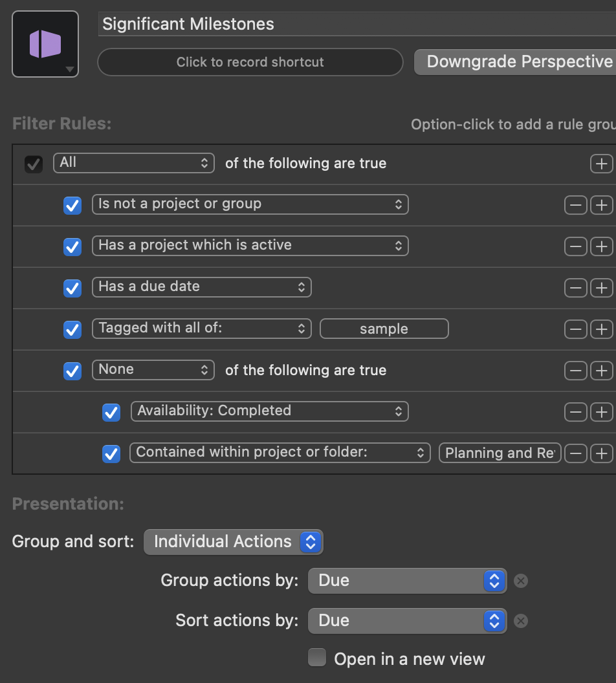
Task: Remove the 'Tagged with all of' rule
Action: [575, 329]
